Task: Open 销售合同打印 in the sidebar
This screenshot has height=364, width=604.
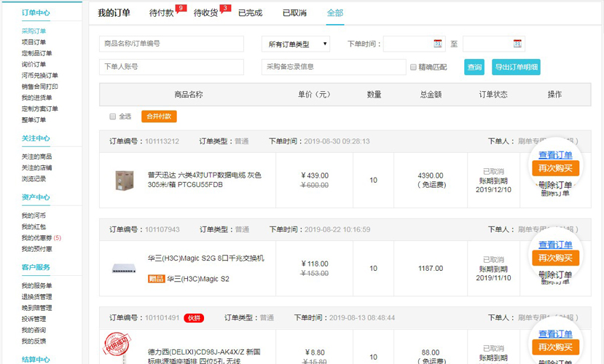Action: (x=39, y=87)
